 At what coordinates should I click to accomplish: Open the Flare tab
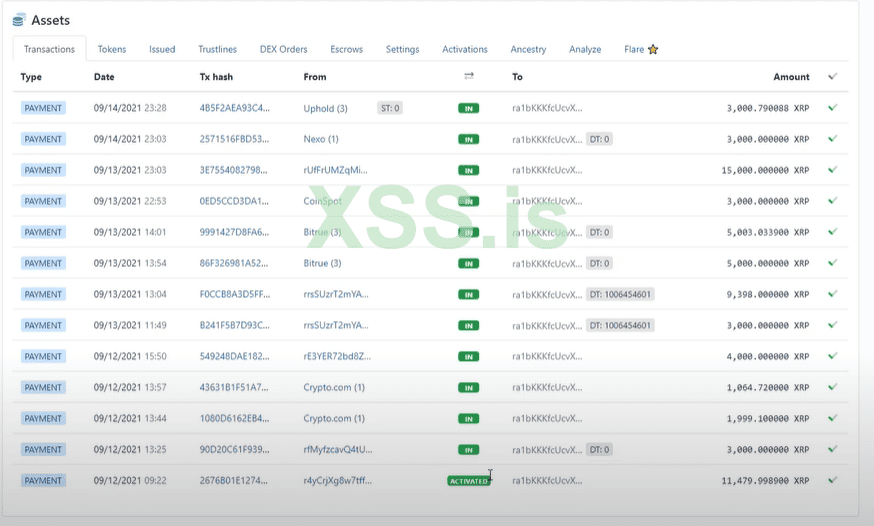coord(641,49)
